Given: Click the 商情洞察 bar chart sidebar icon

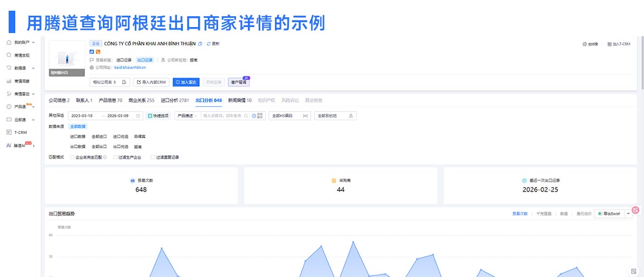Looking at the screenshot, I should point(9,81).
